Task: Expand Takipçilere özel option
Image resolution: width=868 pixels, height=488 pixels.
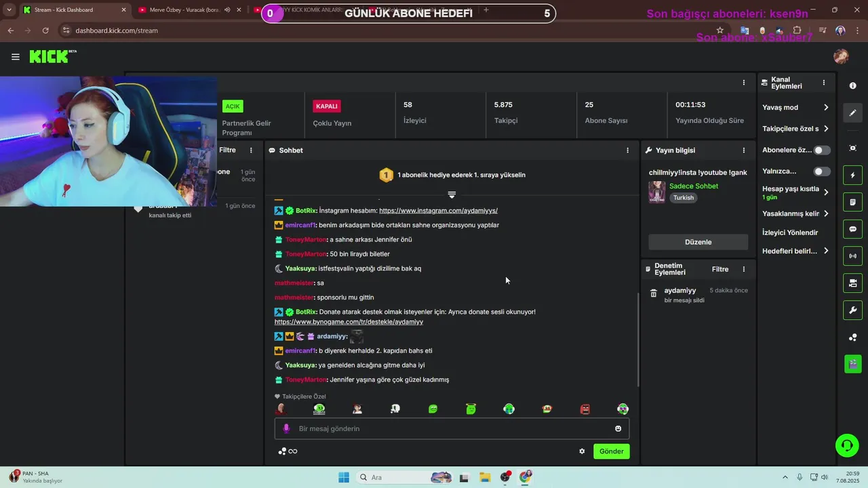Action: pyautogui.click(x=826, y=129)
